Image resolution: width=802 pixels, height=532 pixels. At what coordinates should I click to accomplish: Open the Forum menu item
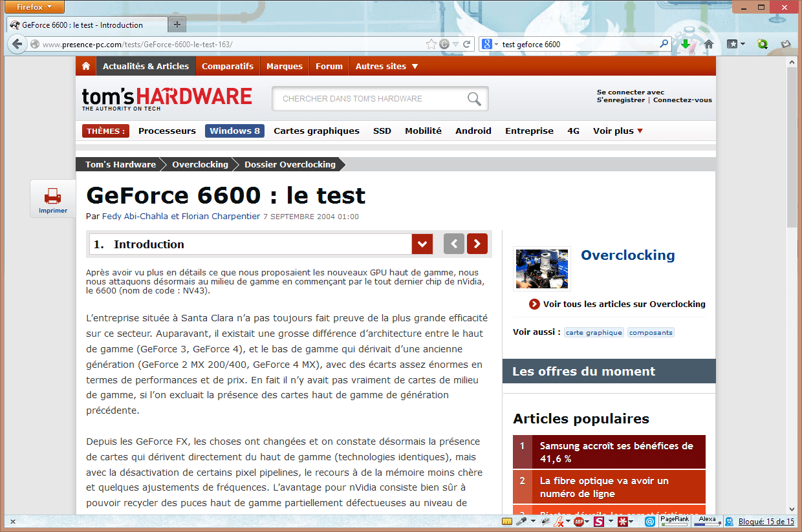pyautogui.click(x=329, y=66)
